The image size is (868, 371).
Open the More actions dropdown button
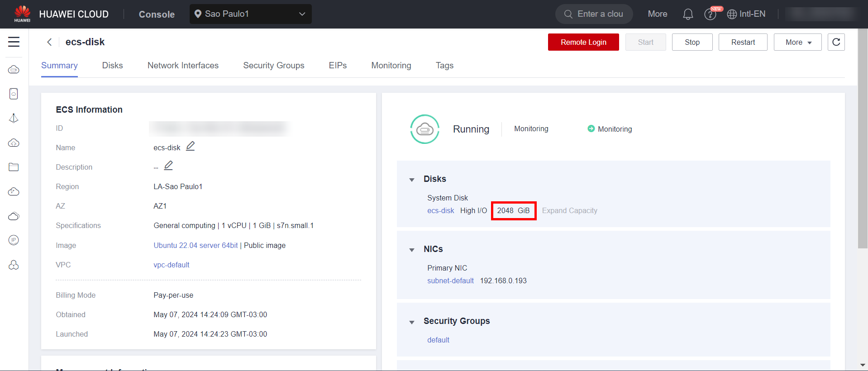point(797,42)
